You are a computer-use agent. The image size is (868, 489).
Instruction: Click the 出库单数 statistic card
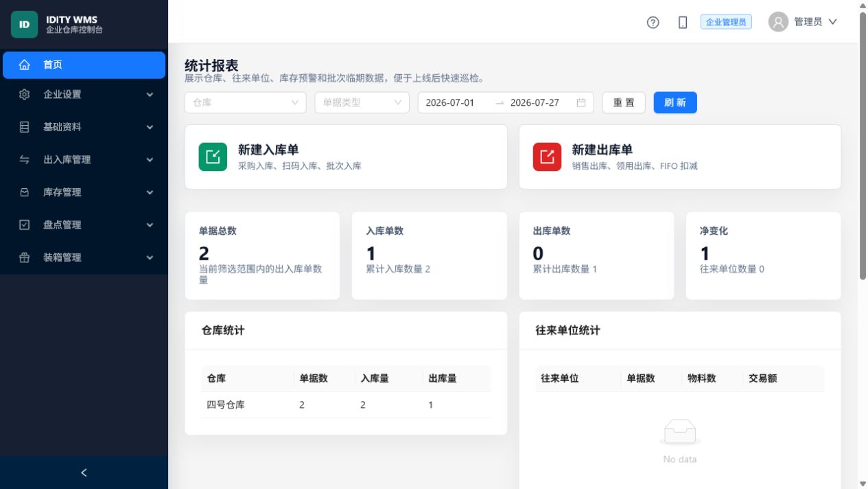(596, 255)
